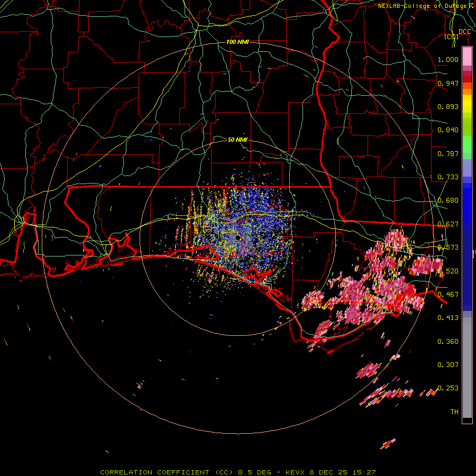Click the bottom 'CORRELATION COEFFICIENT (CC)' caption
476x476 pixels.
[x=167, y=472]
